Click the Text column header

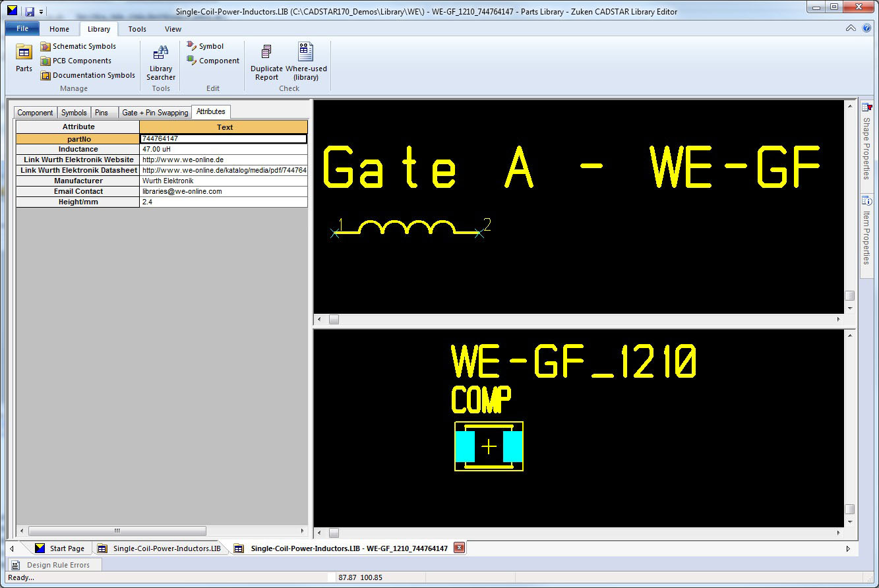(x=224, y=127)
